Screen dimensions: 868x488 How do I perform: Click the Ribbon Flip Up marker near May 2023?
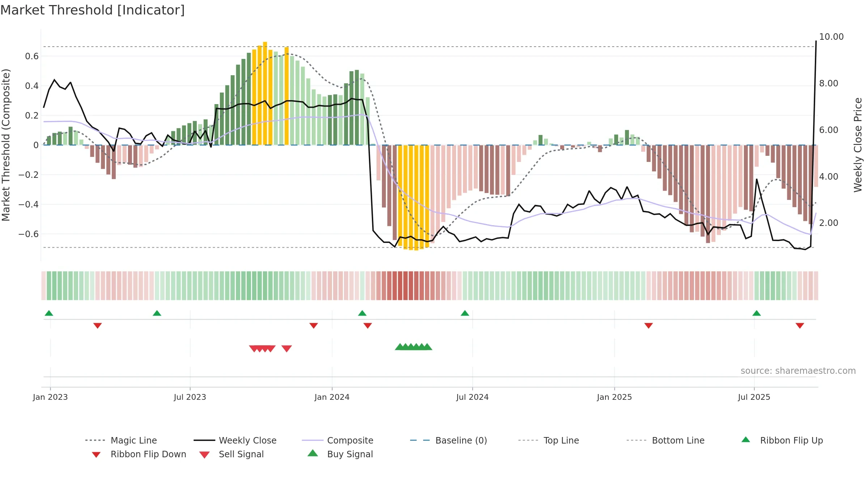pyautogui.click(x=157, y=313)
